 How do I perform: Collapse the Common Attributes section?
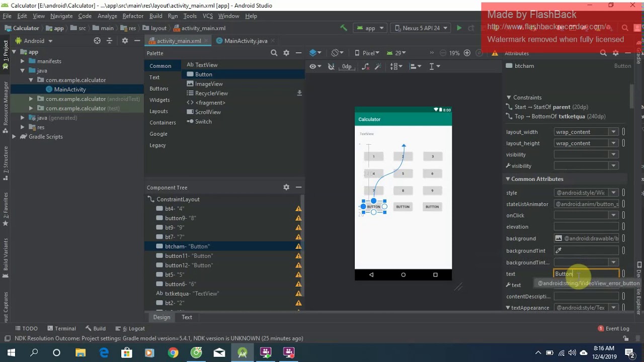coord(508,179)
